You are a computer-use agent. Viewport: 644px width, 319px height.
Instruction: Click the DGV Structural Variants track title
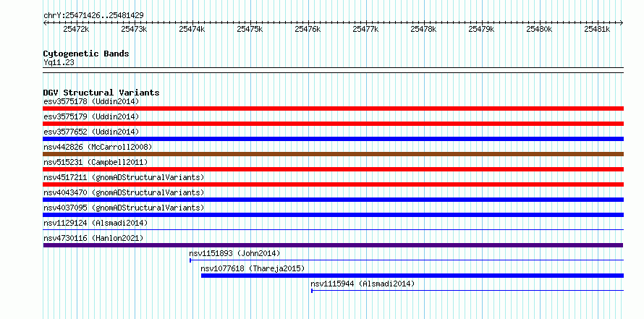[101, 93]
